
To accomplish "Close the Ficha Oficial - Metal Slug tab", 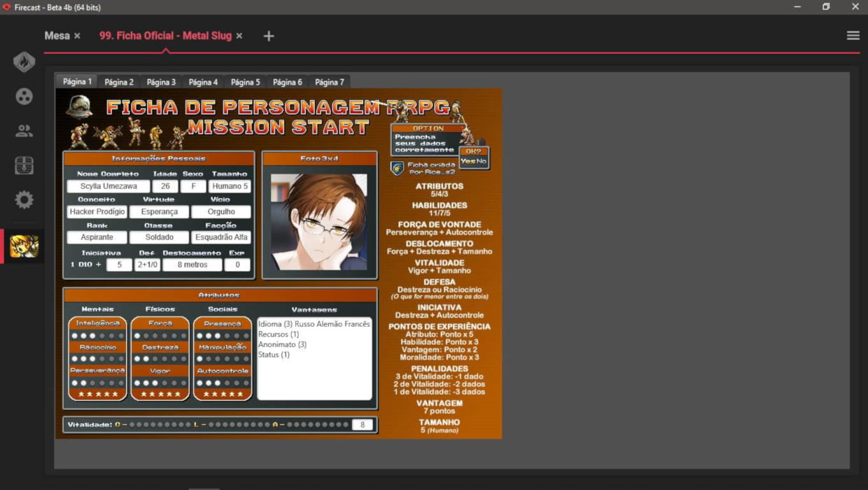I will [239, 36].
